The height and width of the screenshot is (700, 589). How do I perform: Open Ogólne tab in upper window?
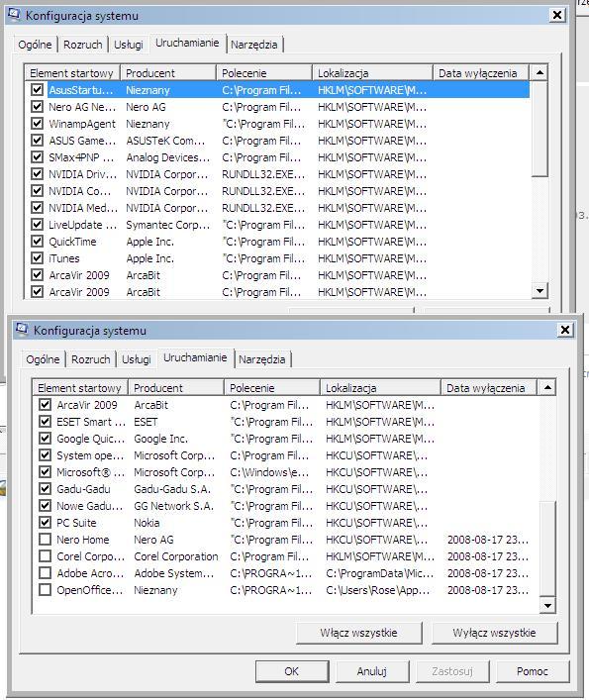[x=35, y=45]
